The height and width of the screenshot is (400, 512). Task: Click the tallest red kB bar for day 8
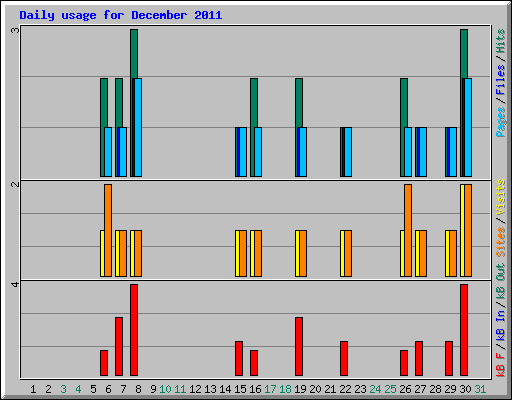click(134, 330)
